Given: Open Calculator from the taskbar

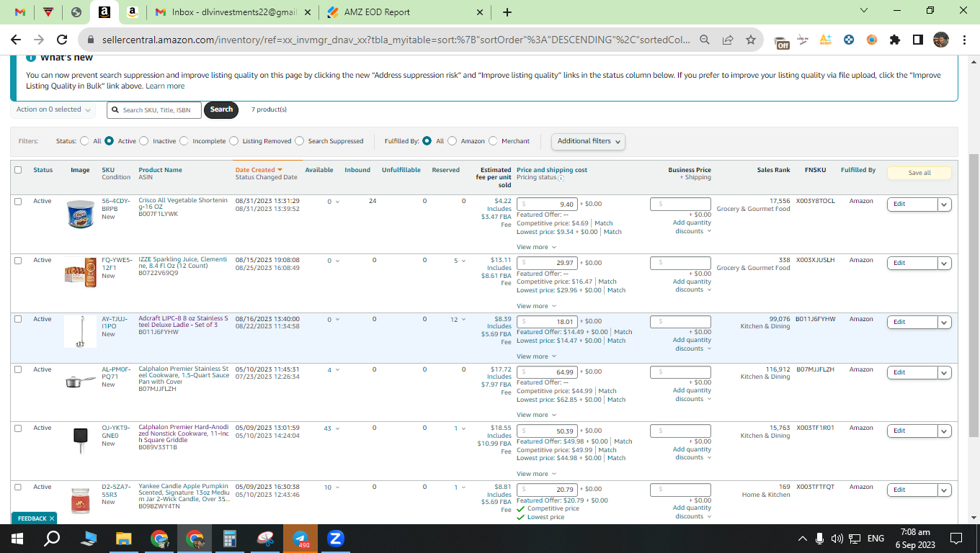Looking at the screenshot, I should tap(230, 538).
